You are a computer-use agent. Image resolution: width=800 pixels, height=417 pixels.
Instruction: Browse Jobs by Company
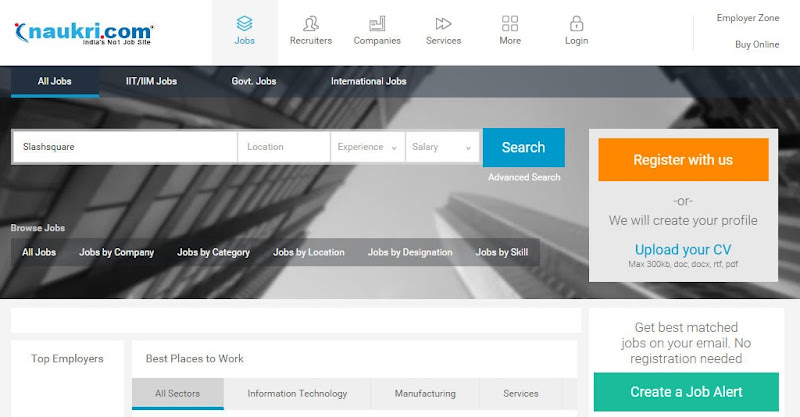coord(116,252)
